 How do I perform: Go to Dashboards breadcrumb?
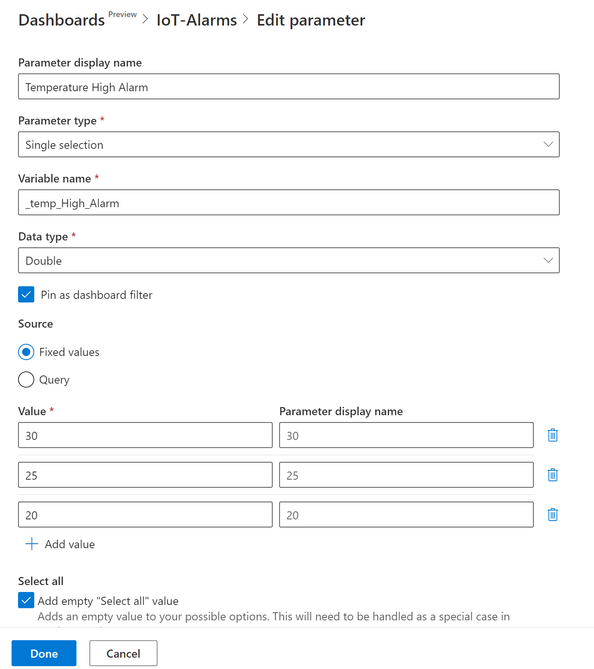[61, 20]
